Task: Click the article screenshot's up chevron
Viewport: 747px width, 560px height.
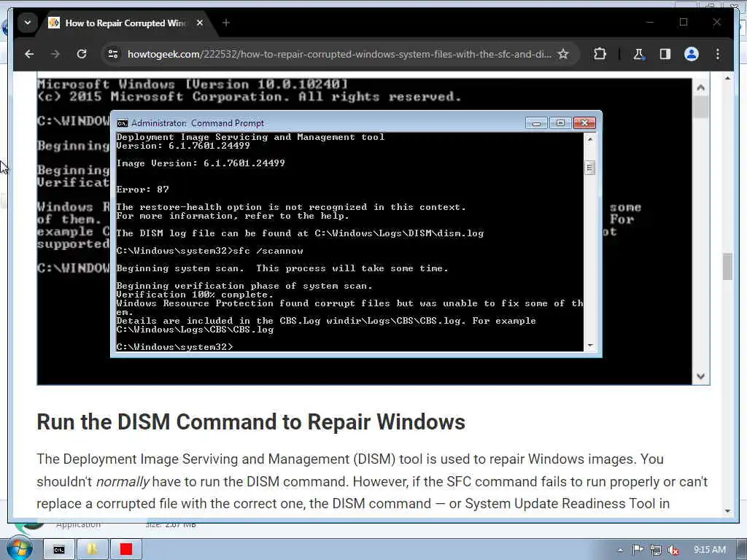Action: [x=700, y=87]
